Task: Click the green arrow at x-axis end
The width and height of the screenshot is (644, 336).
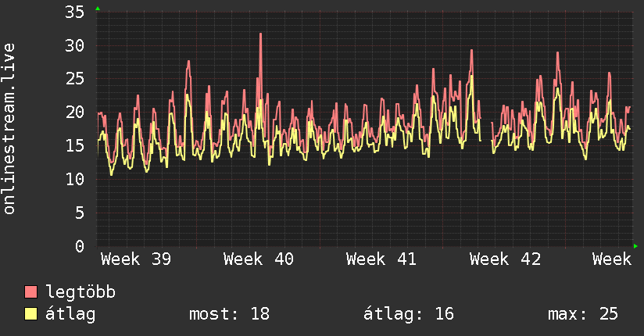Action: pyautogui.click(x=635, y=246)
